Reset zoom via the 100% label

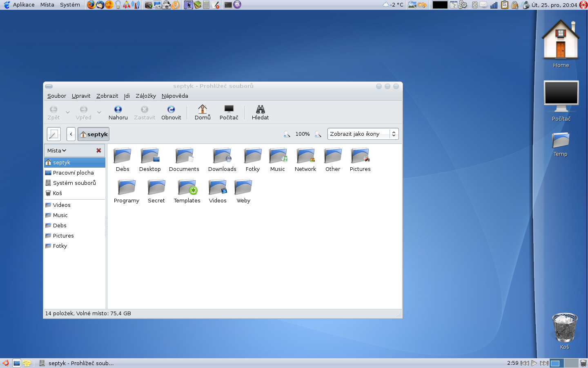click(x=303, y=134)
